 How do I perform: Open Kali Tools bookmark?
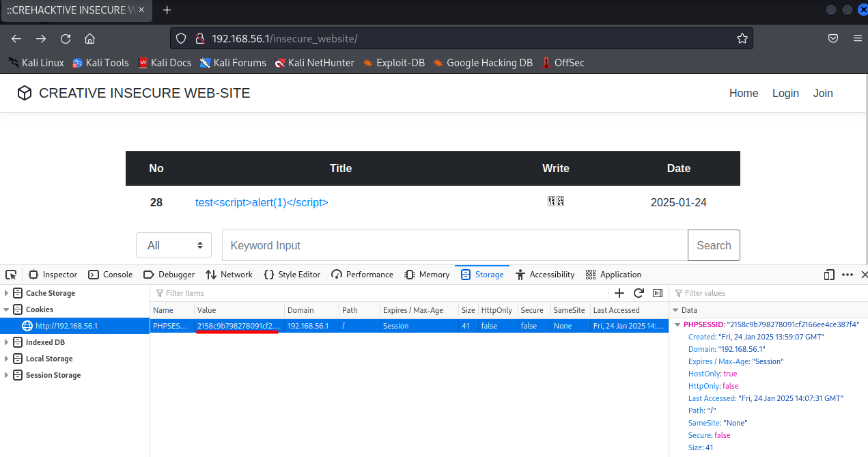click(100, 63)
